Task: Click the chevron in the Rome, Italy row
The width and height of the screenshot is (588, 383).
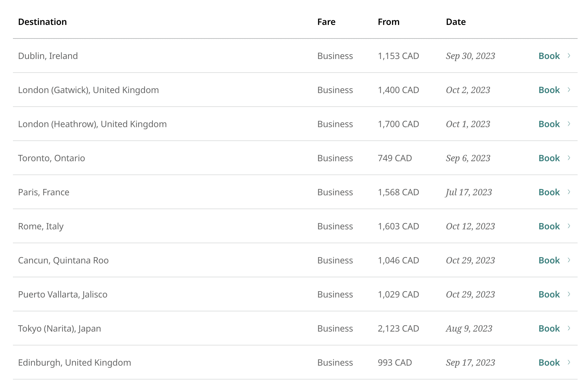Action: (x=569, y=226)
